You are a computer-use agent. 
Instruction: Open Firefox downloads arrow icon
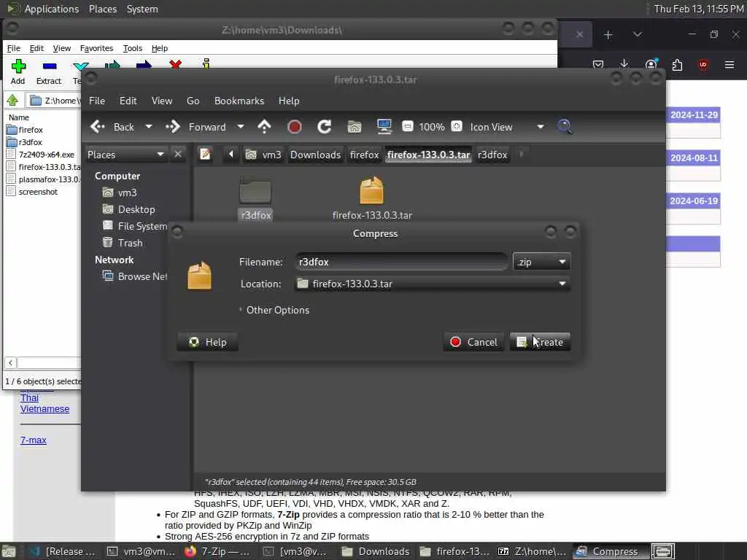point(624,64)
